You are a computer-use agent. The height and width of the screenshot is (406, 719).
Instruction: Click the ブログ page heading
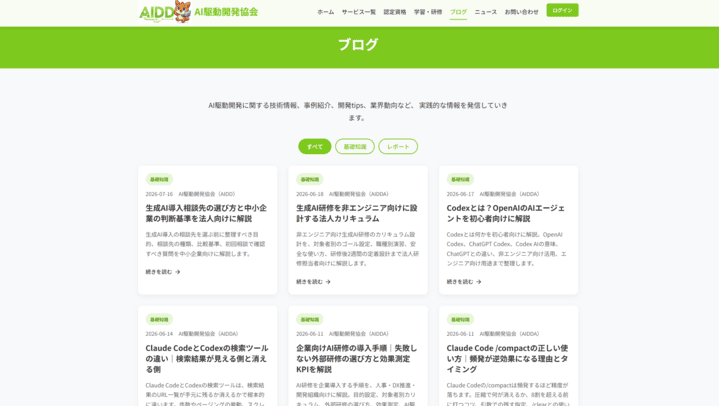coord(358,44)
